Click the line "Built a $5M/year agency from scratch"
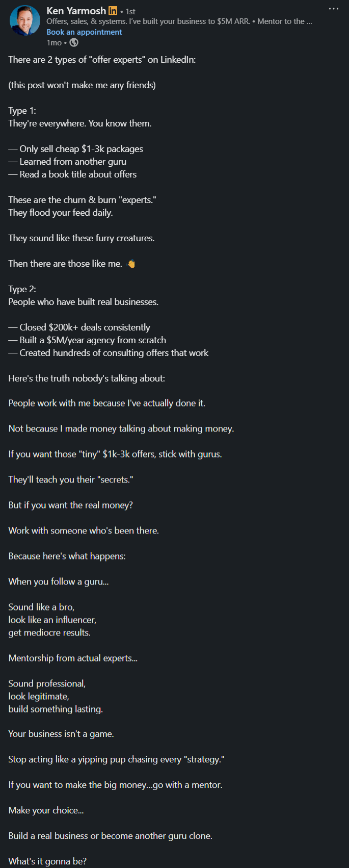This screenshot has height=868, width=349. 87,340
